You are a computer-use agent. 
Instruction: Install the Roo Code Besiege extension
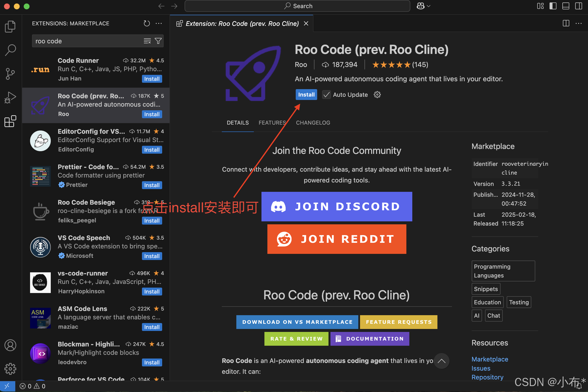tap(152, 221)
